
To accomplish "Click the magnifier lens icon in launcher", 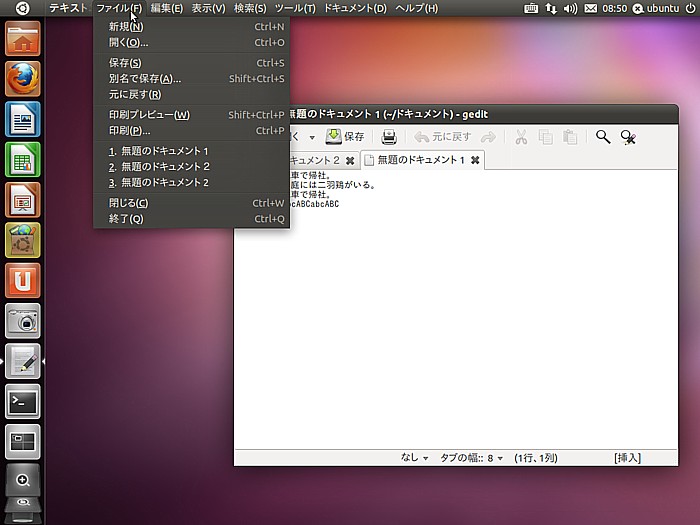I will pos(23,480).
